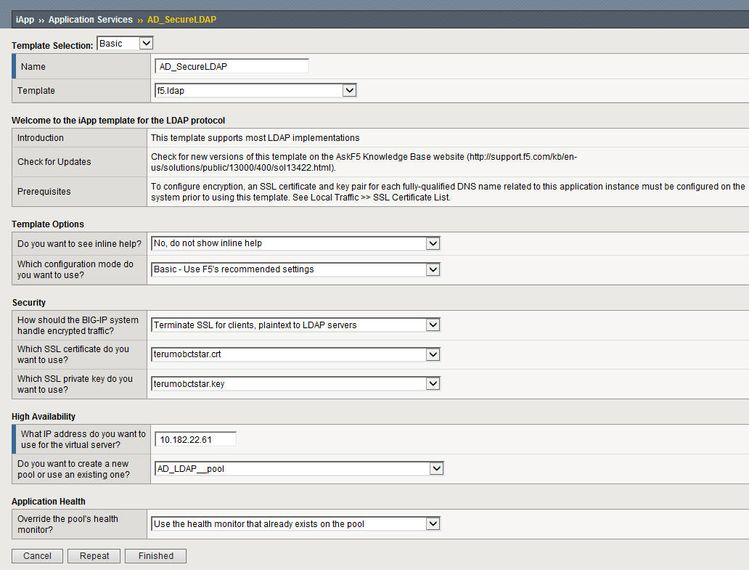Open the SSL private key dropdown
This screenshot has width=749, height=570.
tap(295, 383)
